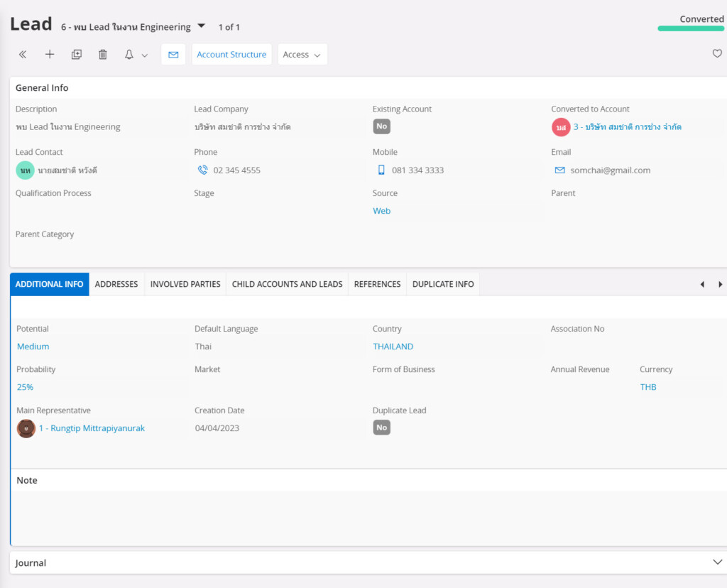Switch to the Addresses tab
The height and width of the screenshot is (588, 727).
coord(116,284)
